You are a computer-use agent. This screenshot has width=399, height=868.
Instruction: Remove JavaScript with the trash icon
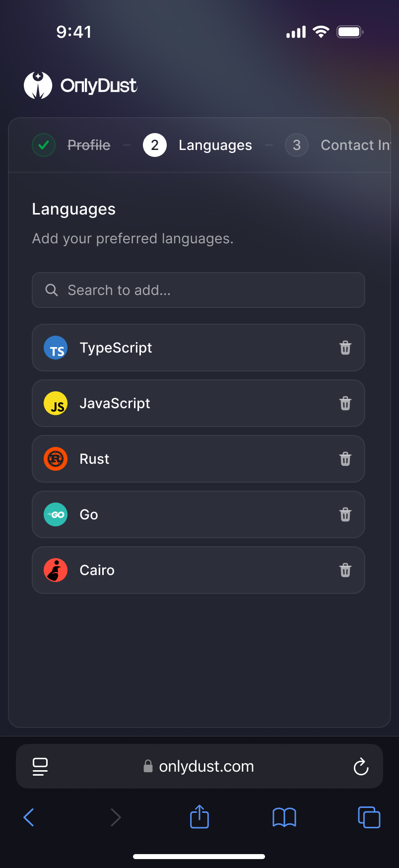pyautogui.click(x=345, y=403)
